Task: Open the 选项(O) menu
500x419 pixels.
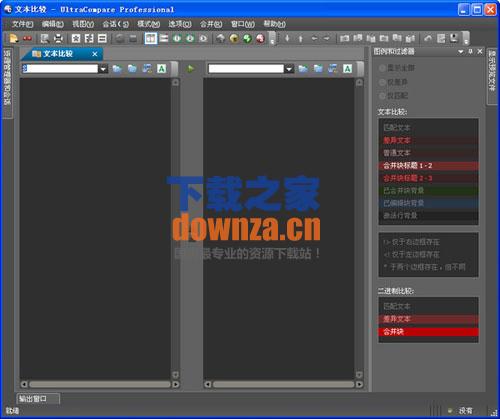Action: 180,24
